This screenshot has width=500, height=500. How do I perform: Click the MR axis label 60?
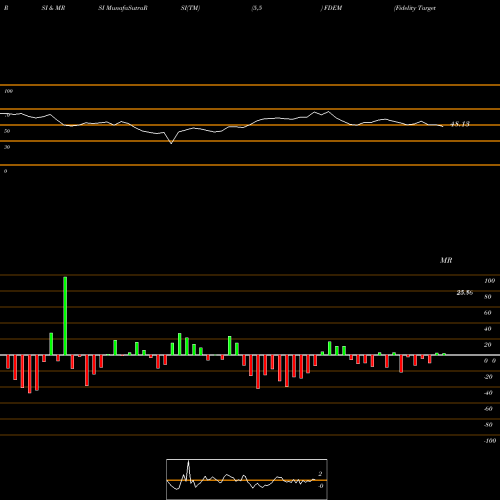[488, 313]
